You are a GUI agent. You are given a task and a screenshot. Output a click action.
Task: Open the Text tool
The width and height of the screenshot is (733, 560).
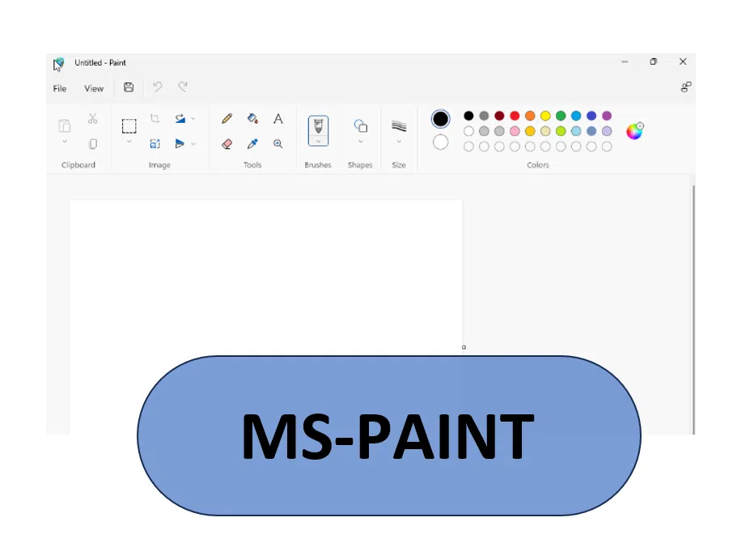(278, 118)
